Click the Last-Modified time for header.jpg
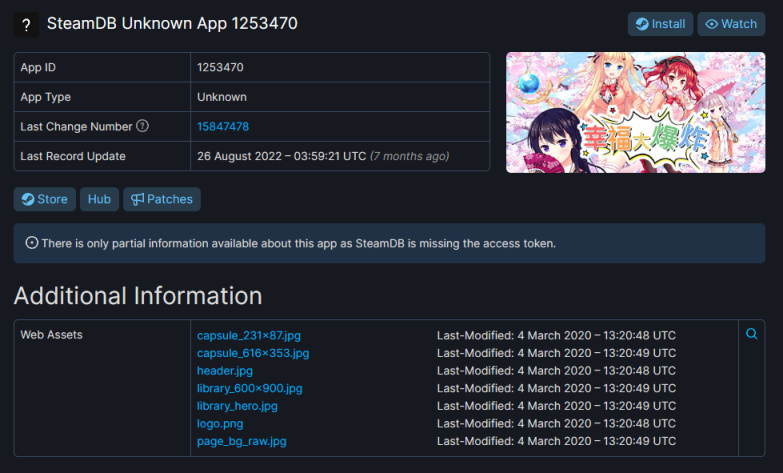Screen dimensions: 783x473 556,371
